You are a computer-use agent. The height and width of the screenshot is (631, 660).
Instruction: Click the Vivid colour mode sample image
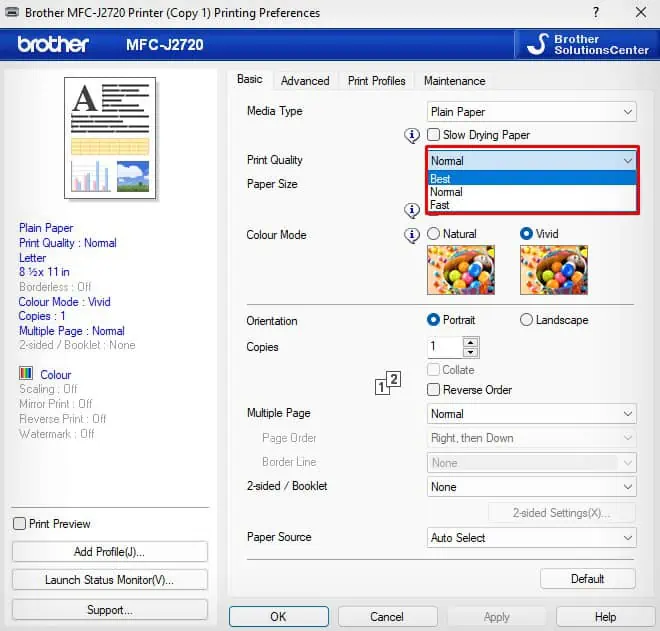tap(554, 270)
